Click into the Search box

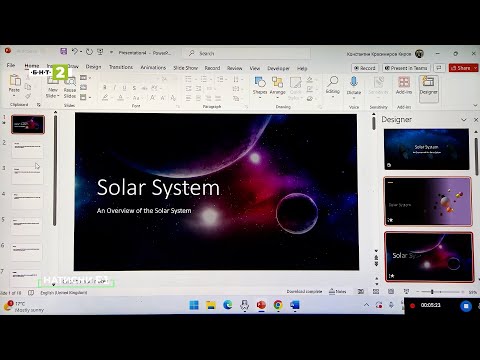click(x=247, y=53)
